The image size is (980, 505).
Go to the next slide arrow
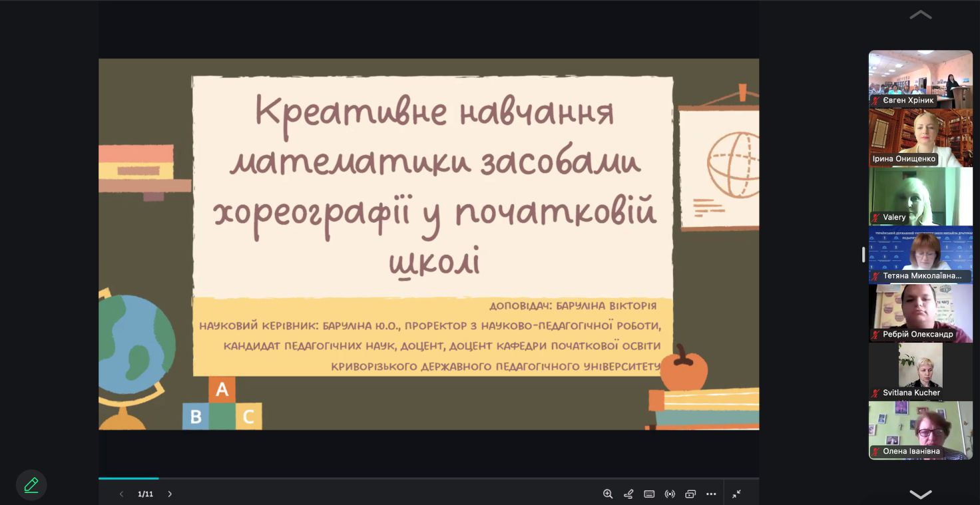[x=170, y=494]
